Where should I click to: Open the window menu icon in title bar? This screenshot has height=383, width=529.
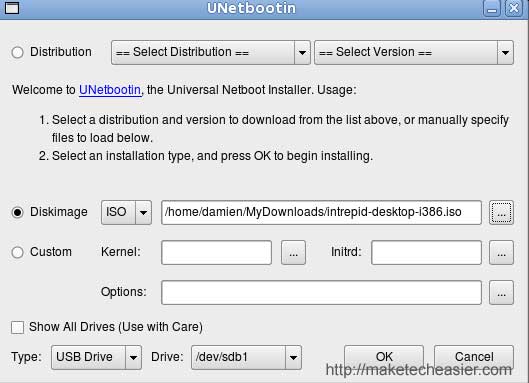(x=12, y=7)
